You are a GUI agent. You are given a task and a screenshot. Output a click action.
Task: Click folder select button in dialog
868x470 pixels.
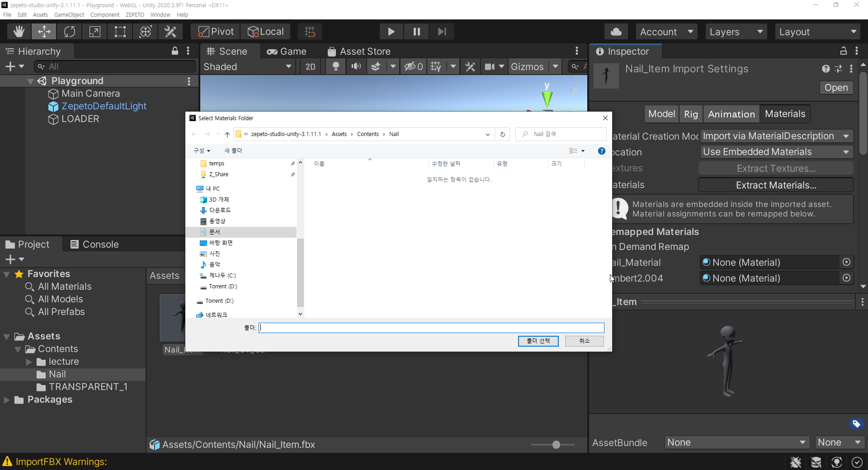click(x=538, y=341)
